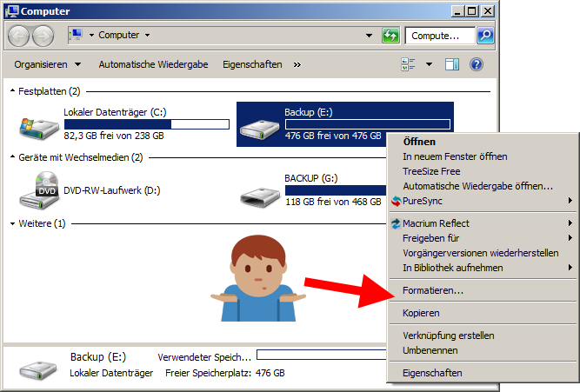Screen dimensions: 580x392
Task: Change the view with the view layout icon
Action: 408,64
